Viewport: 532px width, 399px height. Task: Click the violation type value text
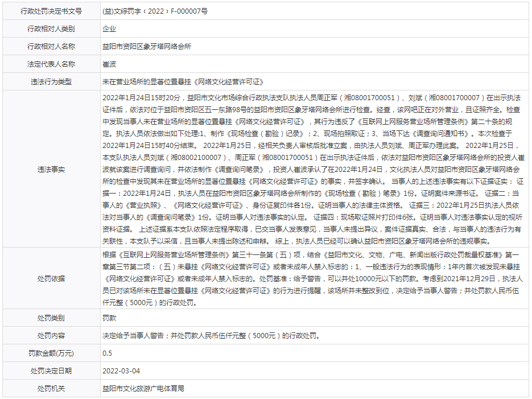click(x=183, y=82)
